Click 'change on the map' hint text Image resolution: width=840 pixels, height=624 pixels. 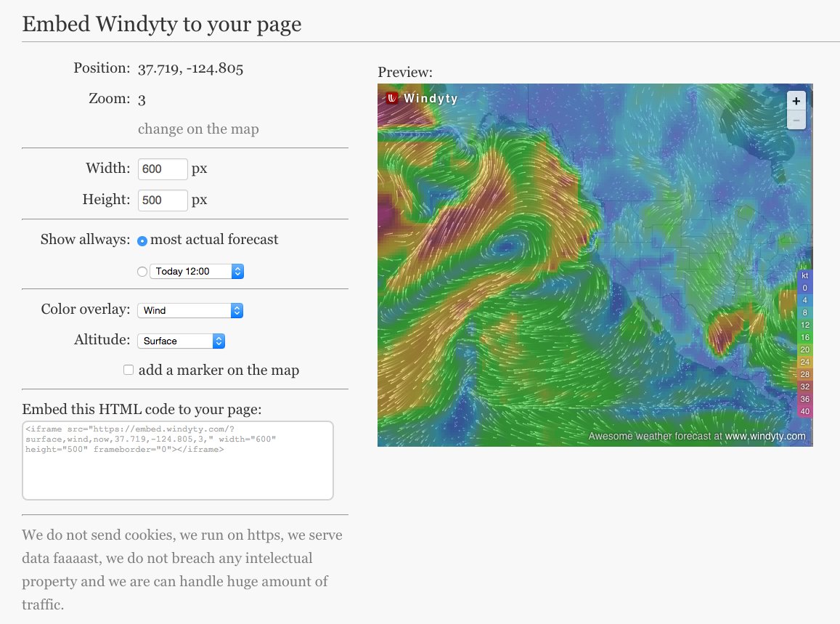[198, 129]
